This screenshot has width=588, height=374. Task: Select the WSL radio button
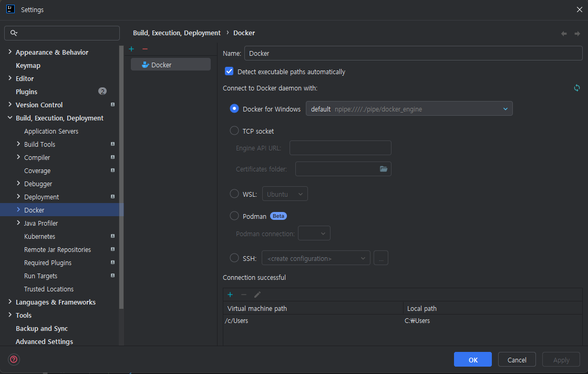234,194
